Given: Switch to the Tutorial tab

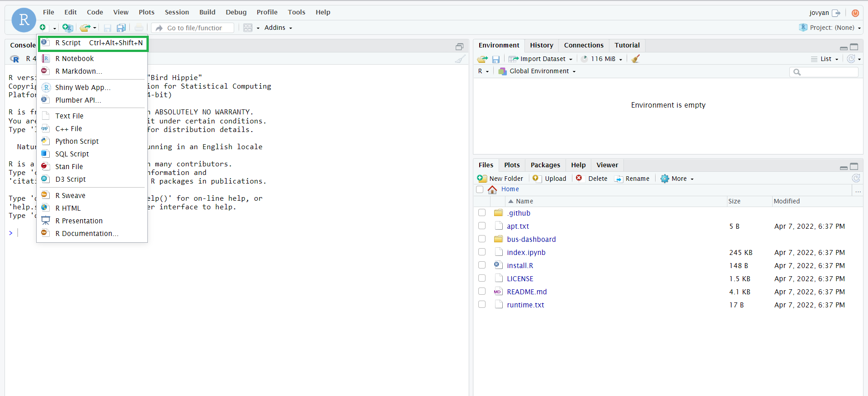Looking at the screenshot, I should coord(627,45).
